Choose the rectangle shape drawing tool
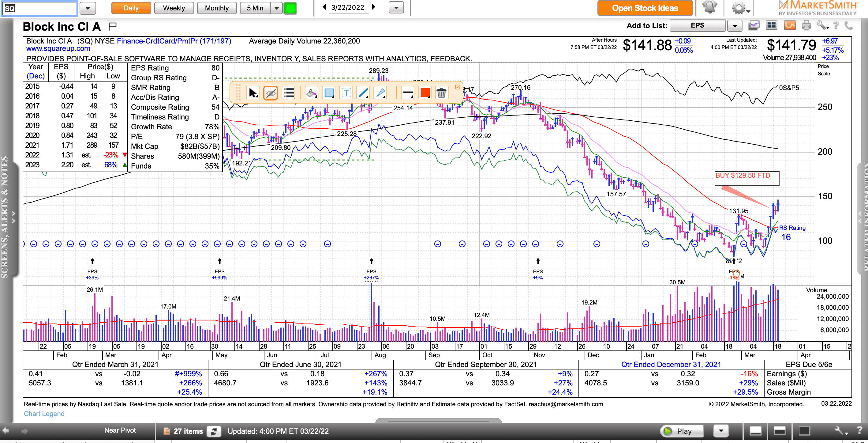 click(329, 93)
